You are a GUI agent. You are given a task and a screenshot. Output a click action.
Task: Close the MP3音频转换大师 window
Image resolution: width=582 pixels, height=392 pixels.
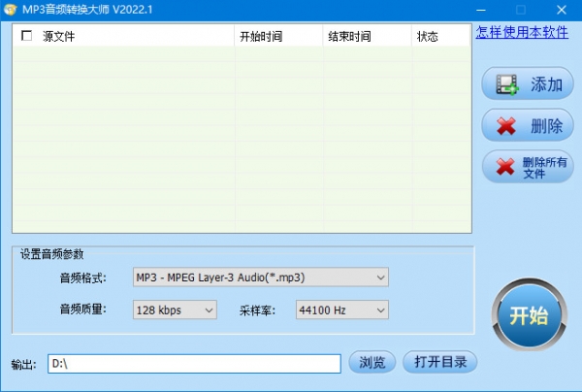click(x=562, y=10)
